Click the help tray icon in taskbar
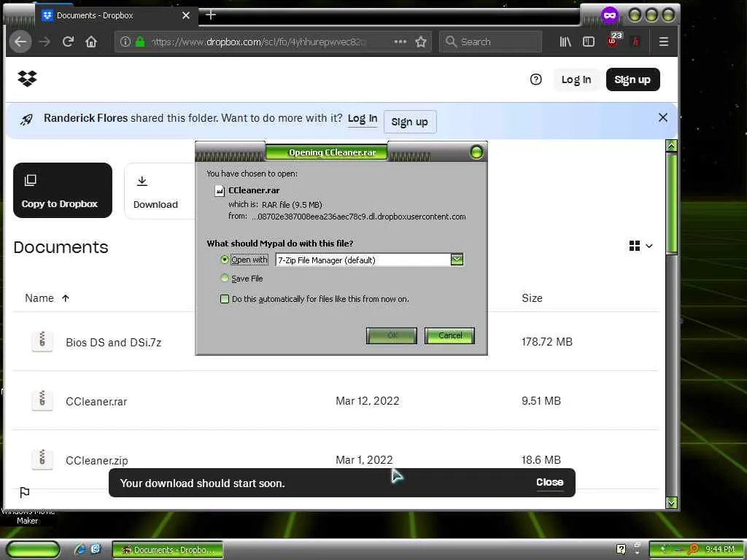This screenshot has width=747, height=560. click(x=621, y=550)
